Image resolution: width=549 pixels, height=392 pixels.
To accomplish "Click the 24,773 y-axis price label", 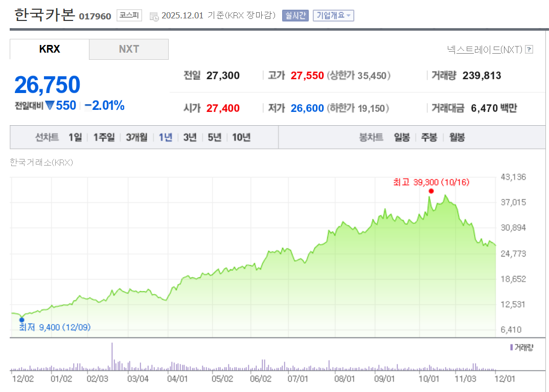I will pos(513,253).
